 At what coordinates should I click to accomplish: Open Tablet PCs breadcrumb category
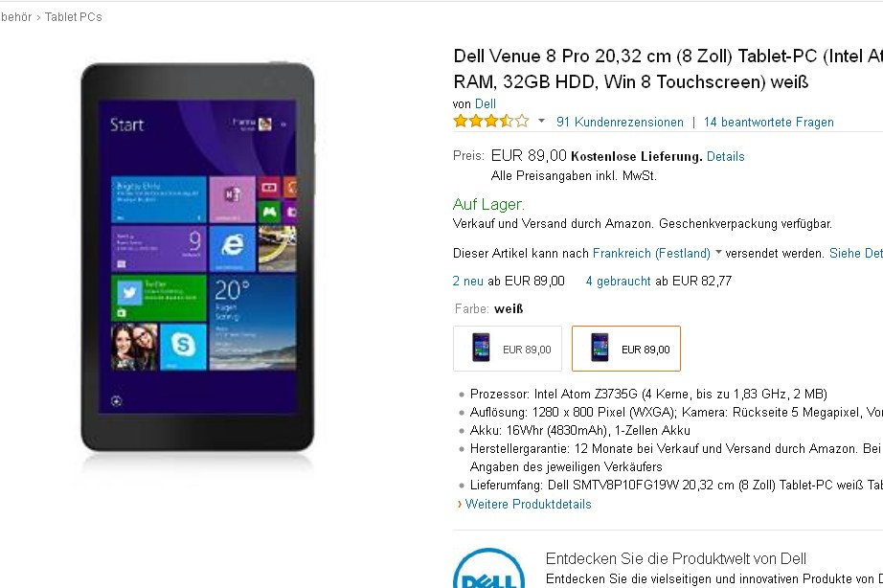point(73,17)
